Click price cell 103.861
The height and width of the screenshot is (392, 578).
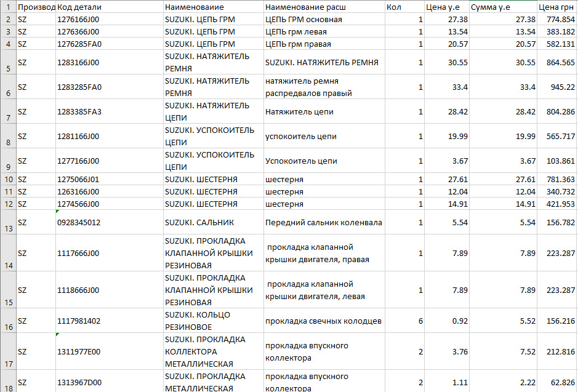tap(557, 161)
